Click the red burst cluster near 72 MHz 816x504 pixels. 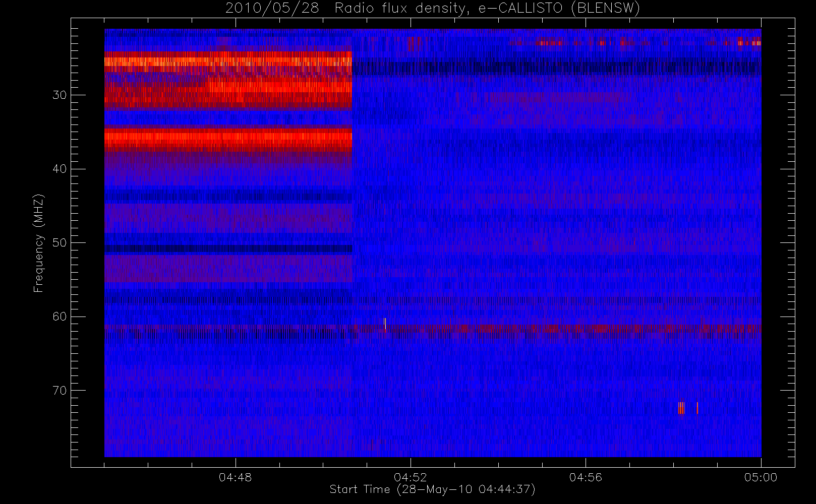(682, 408)
